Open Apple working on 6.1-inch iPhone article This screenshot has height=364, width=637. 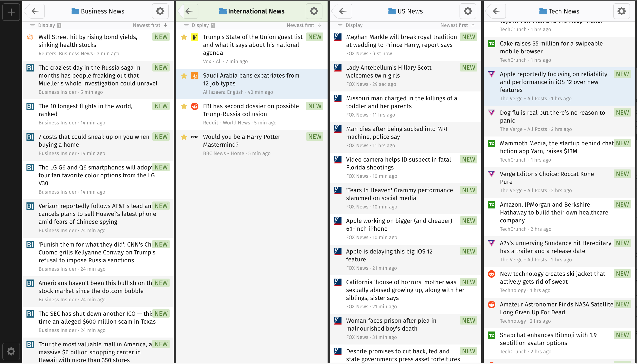click(x=406, y=229)
